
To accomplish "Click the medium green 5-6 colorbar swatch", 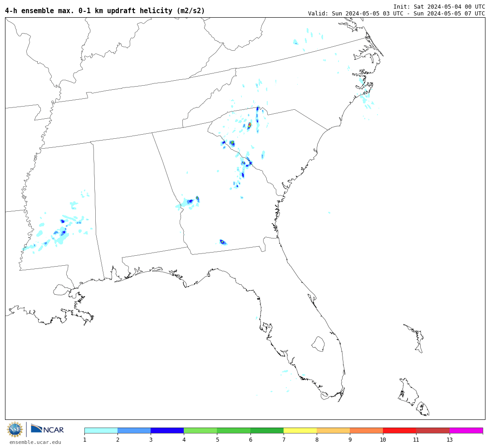I will (234, 430).
